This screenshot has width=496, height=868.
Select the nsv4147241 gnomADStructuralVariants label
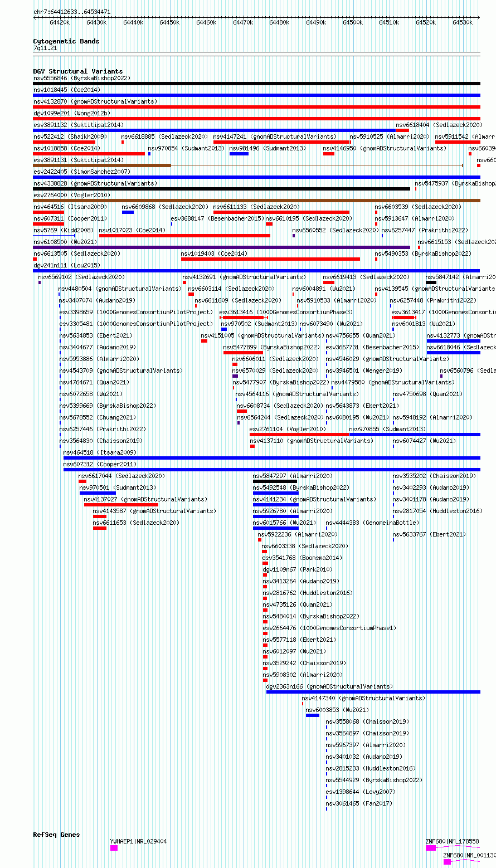tap(275, 136)
